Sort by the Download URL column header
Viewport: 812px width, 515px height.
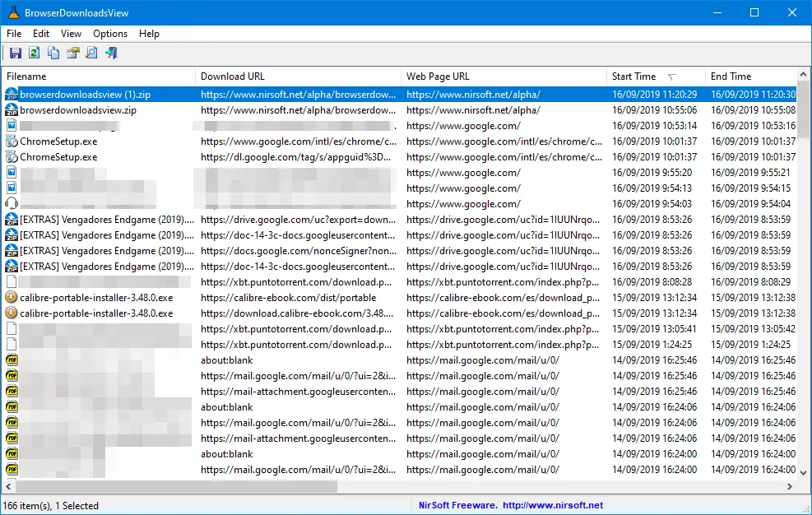(x=299, y=77)
